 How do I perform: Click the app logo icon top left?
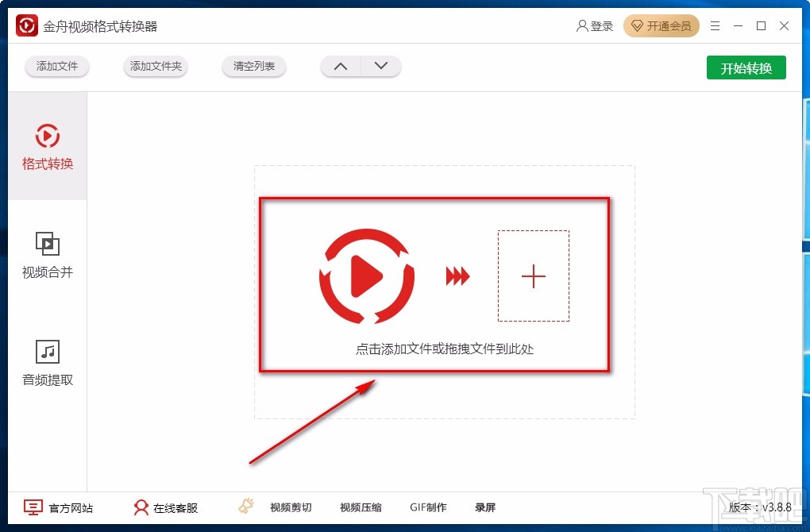pyautogui.click(x=26, y=25)
